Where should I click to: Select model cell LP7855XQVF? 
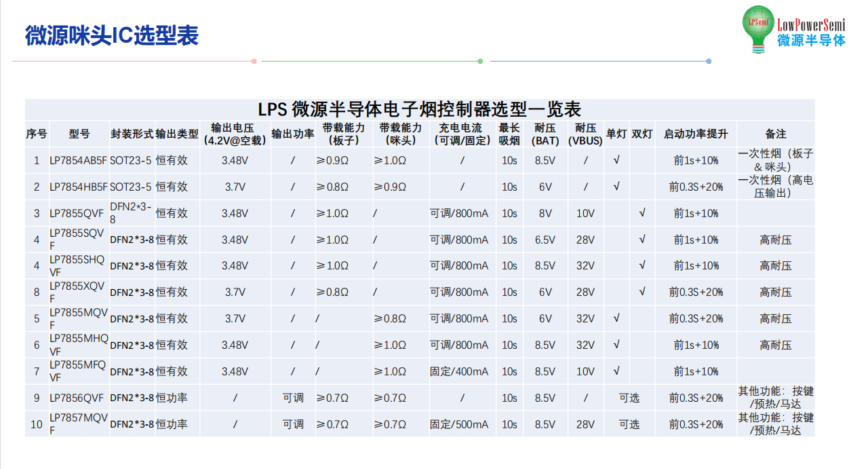(77, 292)
